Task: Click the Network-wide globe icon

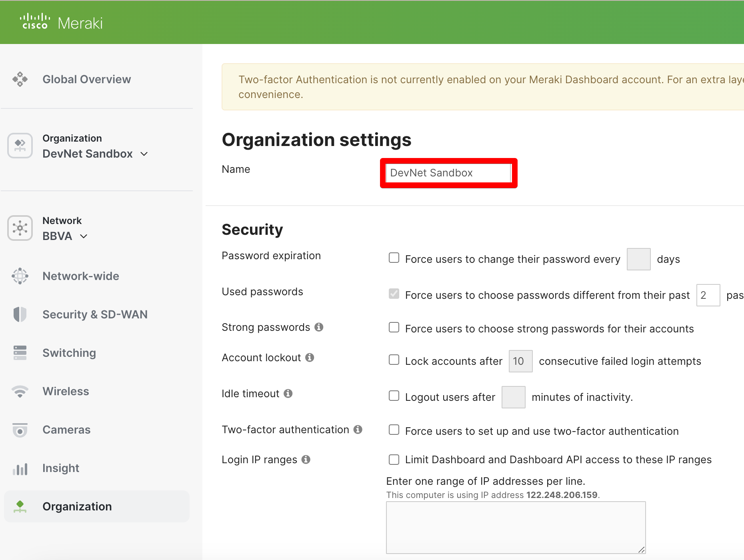Action: coord(20,276)
